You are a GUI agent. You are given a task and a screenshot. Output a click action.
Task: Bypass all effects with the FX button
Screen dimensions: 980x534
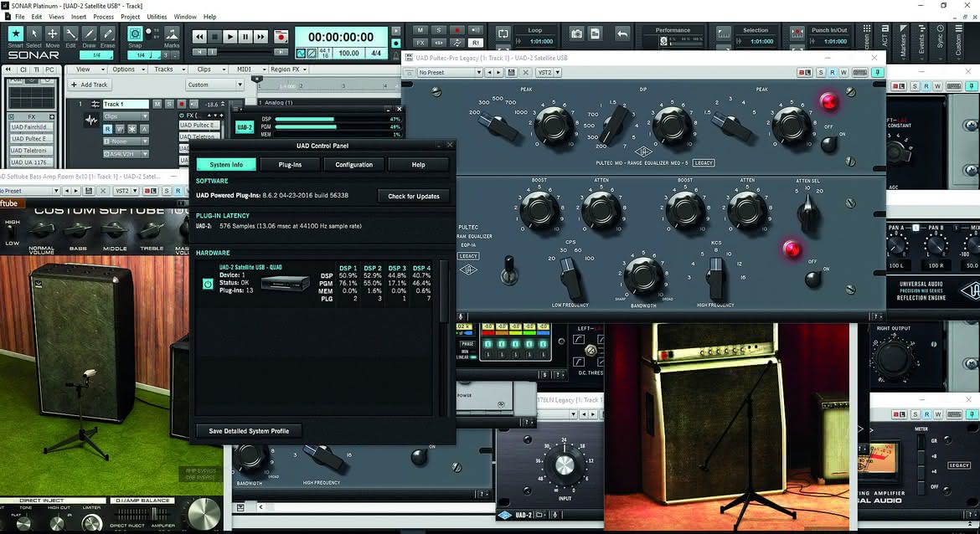coord(420,43)
